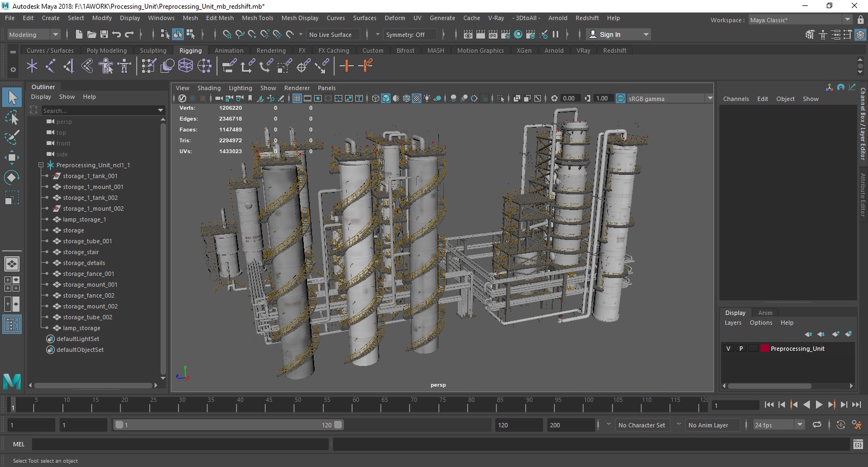Open the sRGB gamma view transform dropdown
This screenshot has width=868, height=467.
coord(710,98)
